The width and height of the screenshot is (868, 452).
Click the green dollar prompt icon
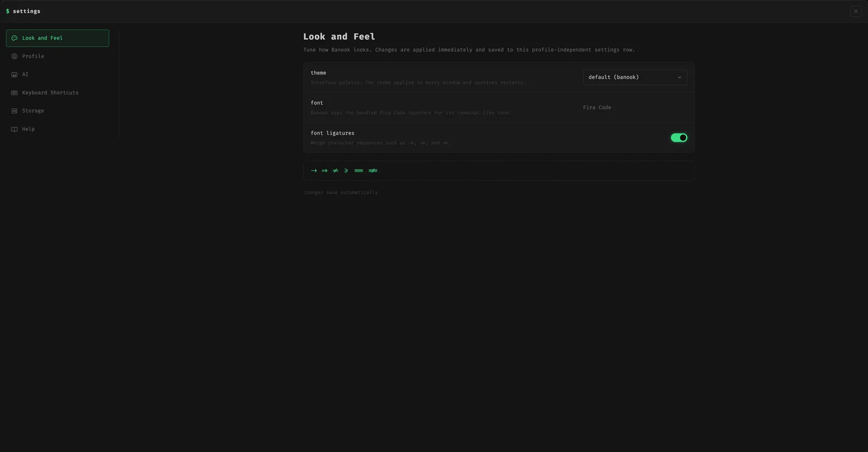pyautogui.click(x=8, y=11)
